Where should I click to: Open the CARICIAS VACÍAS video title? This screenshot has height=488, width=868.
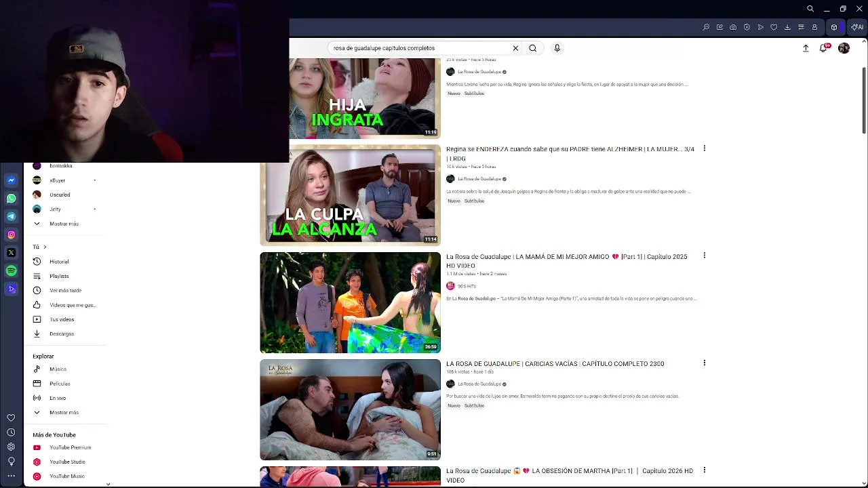(555, 364)
